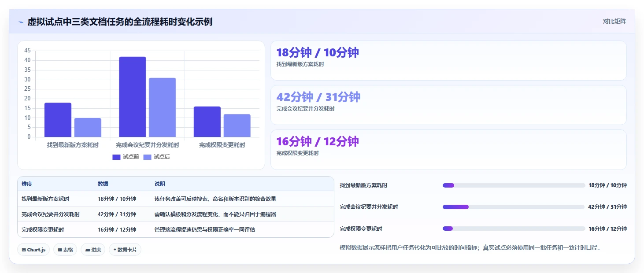Click the 对比矩阵 label in header
The width and height of the screenshot is (644, 273).
point(614,22)
